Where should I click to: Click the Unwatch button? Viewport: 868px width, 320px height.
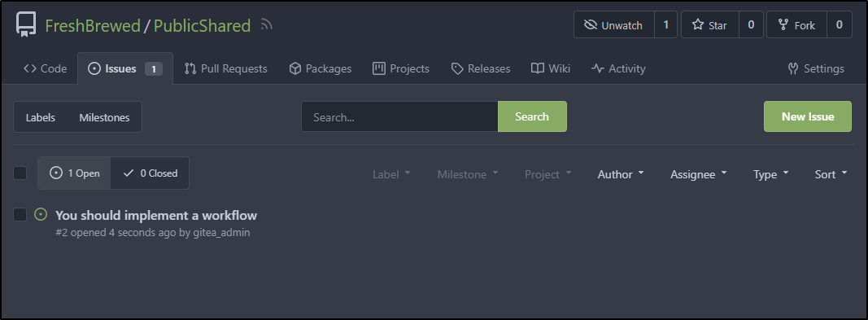(x=614, y=25)
